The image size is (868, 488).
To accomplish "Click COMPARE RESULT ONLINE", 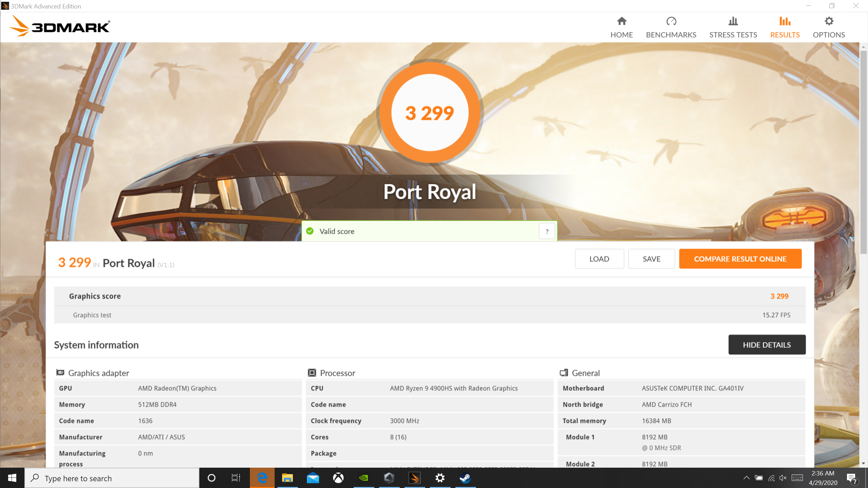I will (x=740, y=259).
